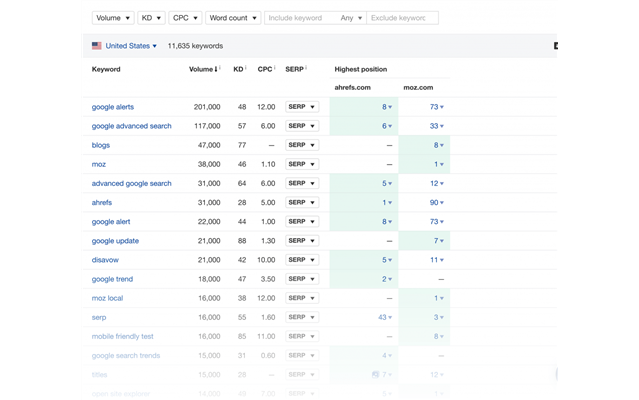Click the Exclude keyword input field
This screenshot has width=639, height=400.
[402, 18]
